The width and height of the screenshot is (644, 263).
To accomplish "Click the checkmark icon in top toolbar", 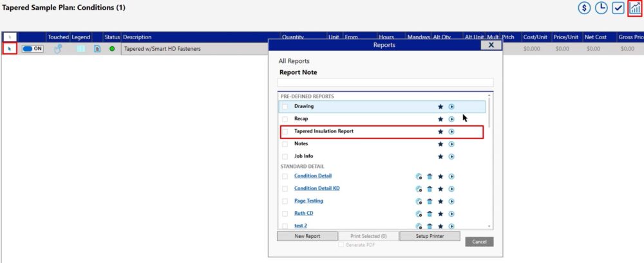I will (x=618, y=8).
